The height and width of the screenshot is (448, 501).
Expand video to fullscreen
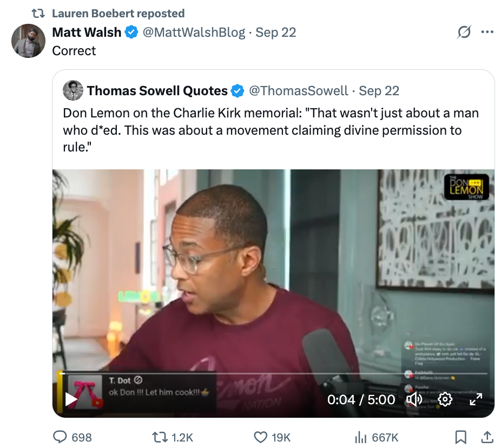coord(475,399)
